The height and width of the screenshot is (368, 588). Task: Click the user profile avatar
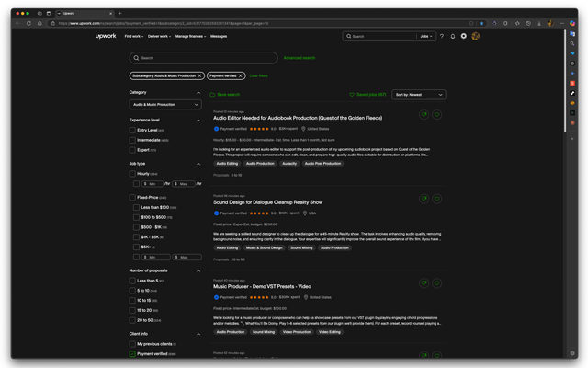tap(475, 37)
